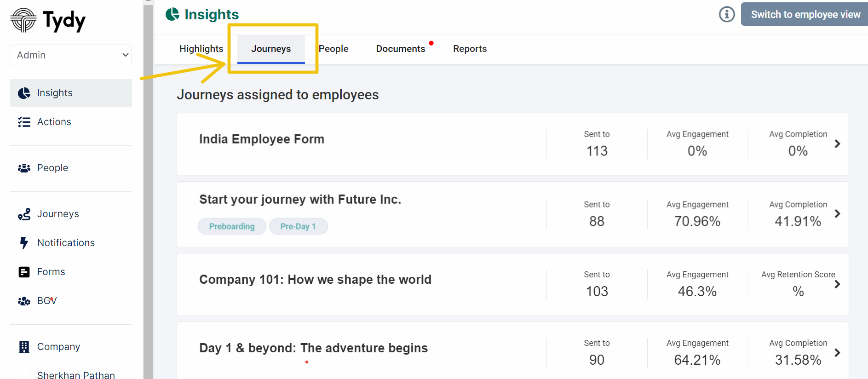
Task: Click the 31.58% Avg Completion value
Action: click(798, 360)
